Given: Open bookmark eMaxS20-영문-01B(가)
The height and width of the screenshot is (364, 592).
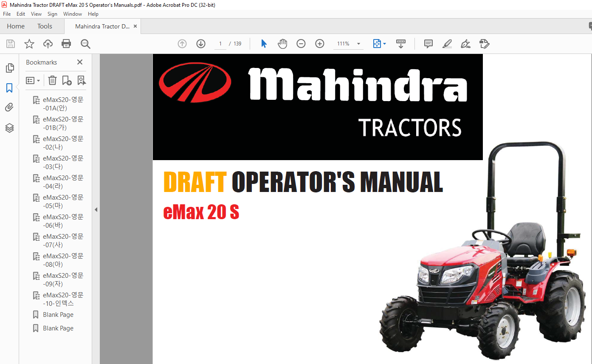Looking at the screenshot, I should pos(63,124).
